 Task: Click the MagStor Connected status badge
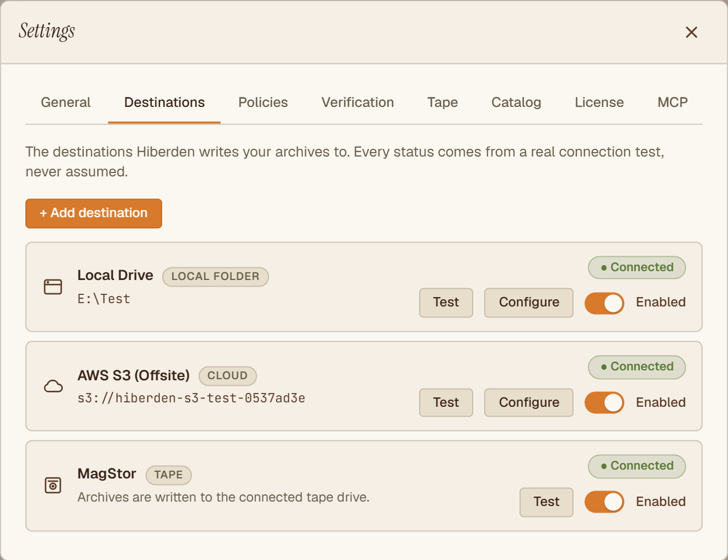coord(637,466)
